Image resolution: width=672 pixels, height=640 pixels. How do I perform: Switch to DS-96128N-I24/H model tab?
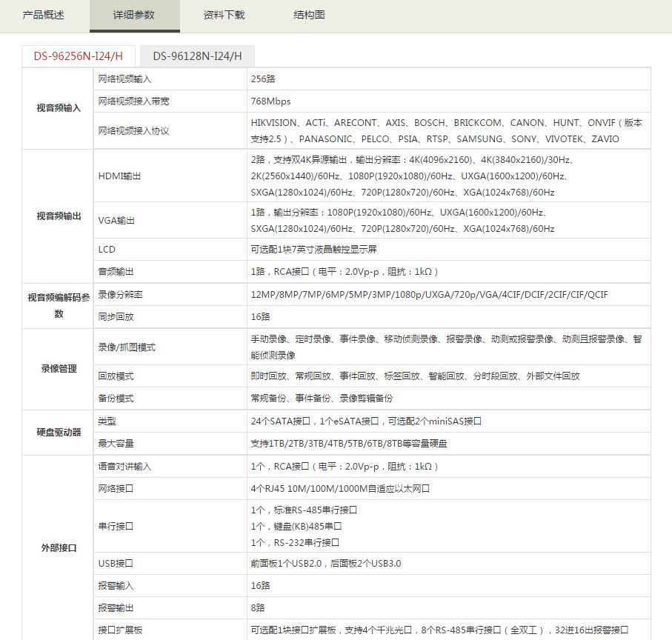point(197,56)
